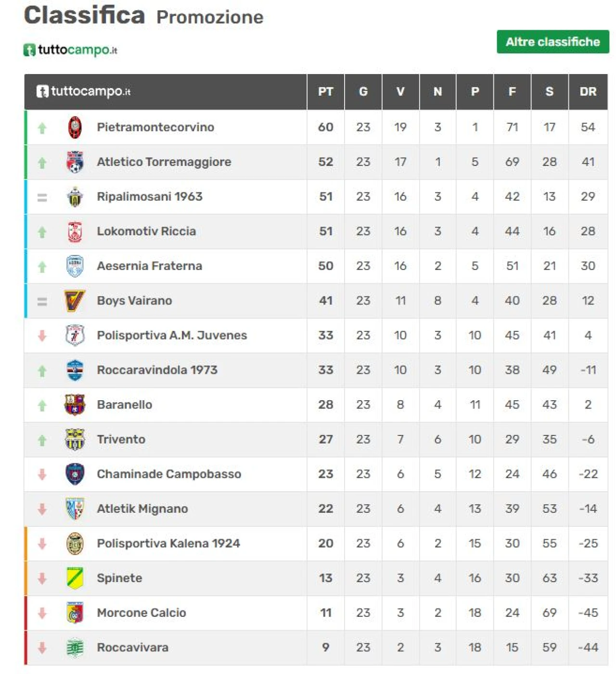This screenshot has width=616, height=674.
Task: Click the Roccaravindola 1973 up-arrow trend indicator
Action: click(x=42, y=371)
